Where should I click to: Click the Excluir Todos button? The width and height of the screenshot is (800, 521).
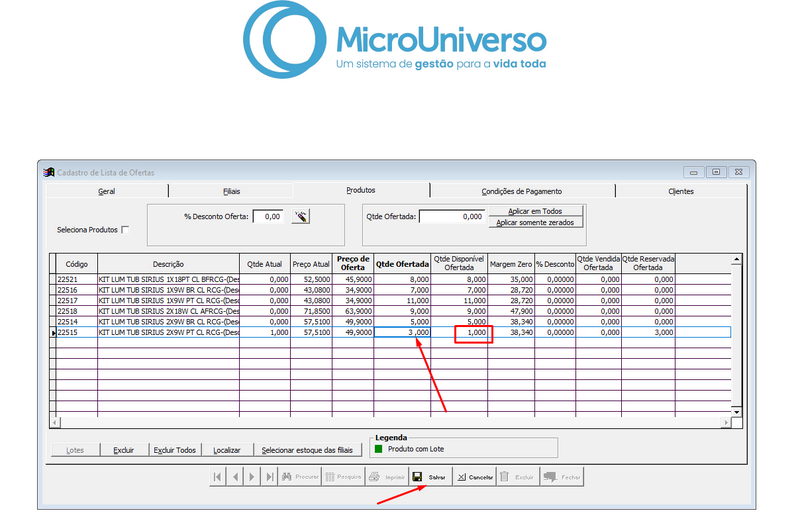coord(175,450)
